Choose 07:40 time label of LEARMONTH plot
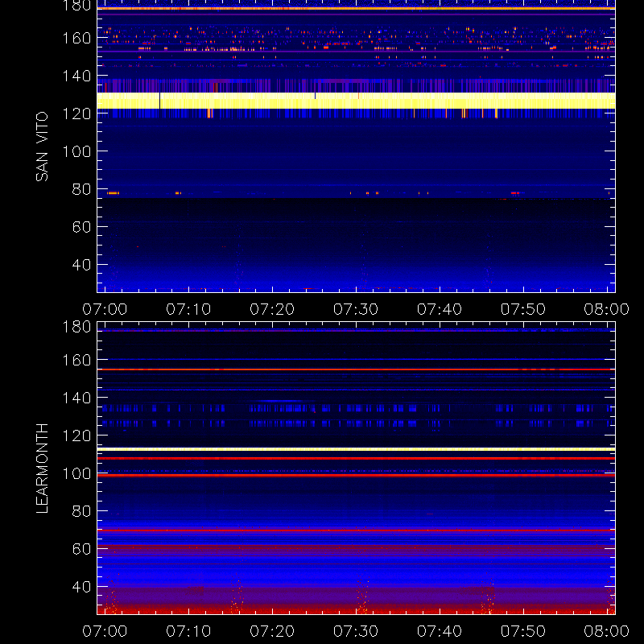The width and height of the screenshot is (644, 644). pyautogui.click(x=440, y=631)
